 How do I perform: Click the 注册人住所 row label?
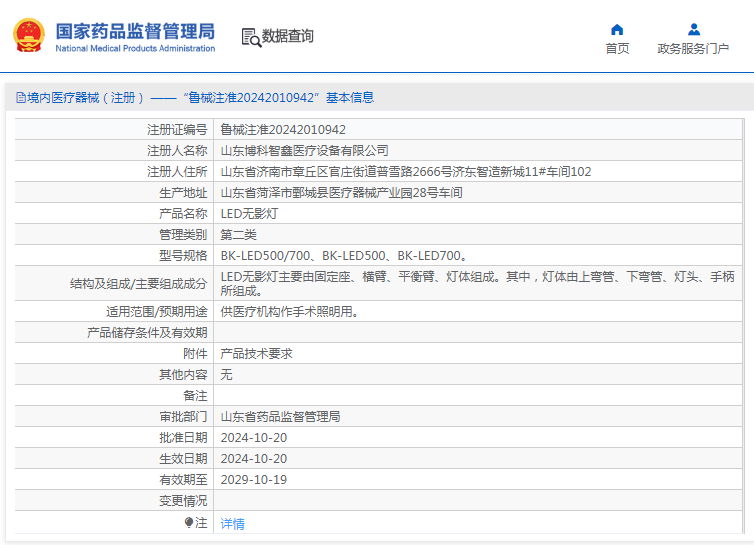(x=177, y=172)
